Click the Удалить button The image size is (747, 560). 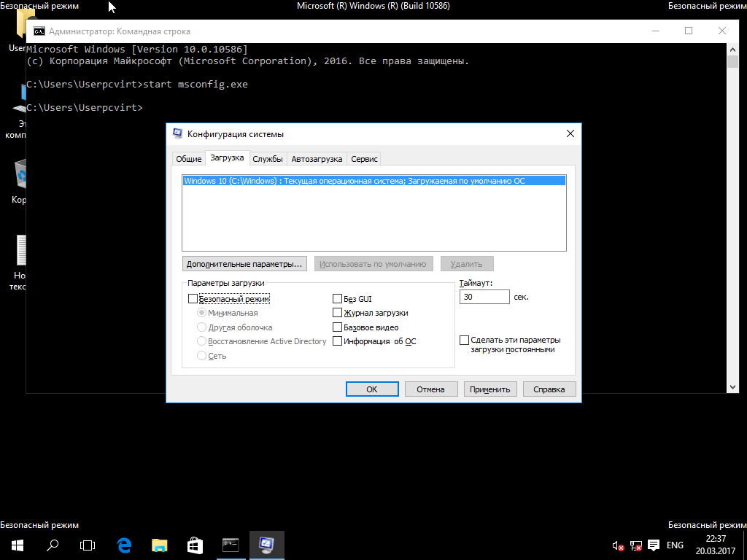(466, 264)
